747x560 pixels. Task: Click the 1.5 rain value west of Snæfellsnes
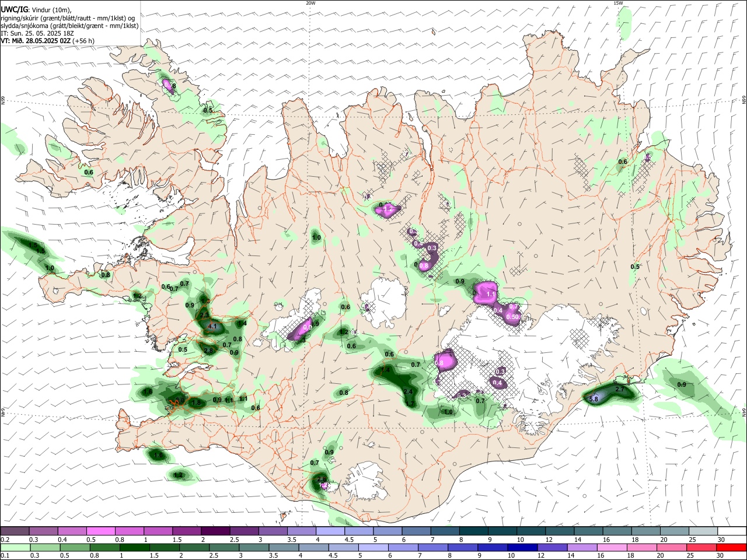pyautogui.click(x=41, y=251)
